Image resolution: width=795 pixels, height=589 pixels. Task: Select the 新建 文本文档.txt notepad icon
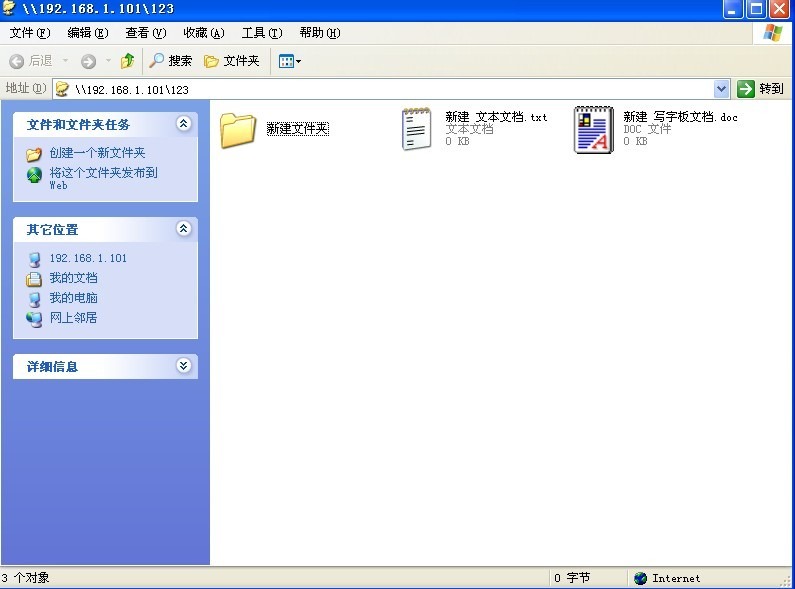coord(416,129)
